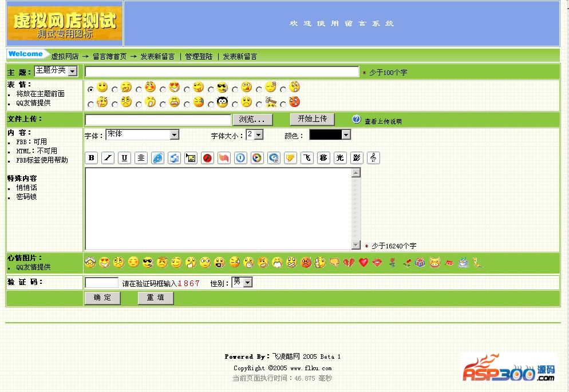Screen dimensions: 569x392
Task: Insert the red lips mood image
Action: (377, 262)
